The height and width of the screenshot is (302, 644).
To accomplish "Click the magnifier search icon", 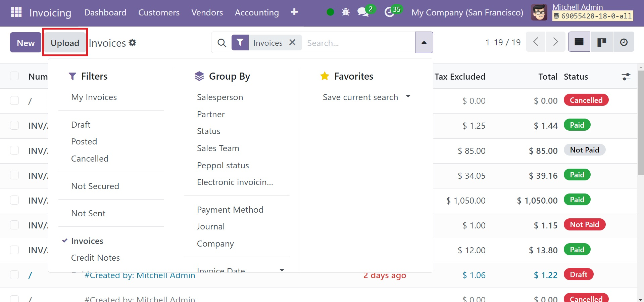I will (x=221, y=43).
